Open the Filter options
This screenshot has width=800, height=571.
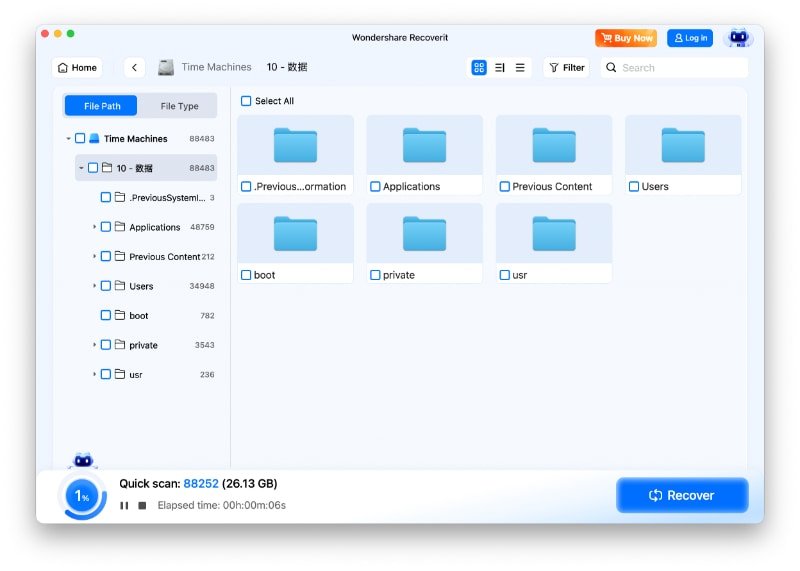(x=566, y=67)
